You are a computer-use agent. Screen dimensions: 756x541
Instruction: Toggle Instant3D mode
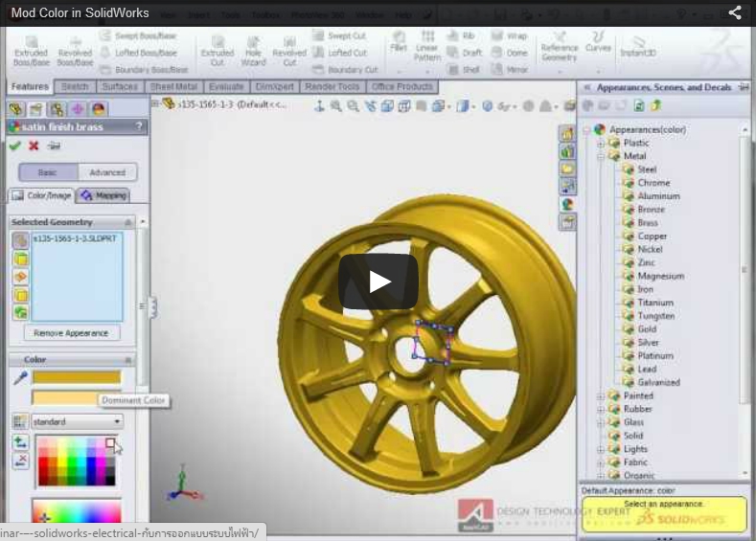pyautogui.click(x=638, y=47)
